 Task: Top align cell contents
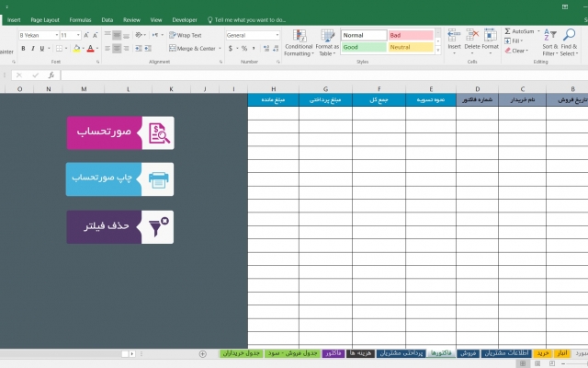(x=107, y=35)
